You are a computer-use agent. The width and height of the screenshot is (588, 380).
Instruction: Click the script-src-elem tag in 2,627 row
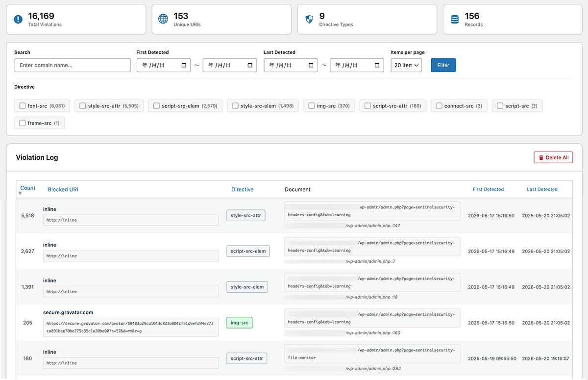click(248, 252)
